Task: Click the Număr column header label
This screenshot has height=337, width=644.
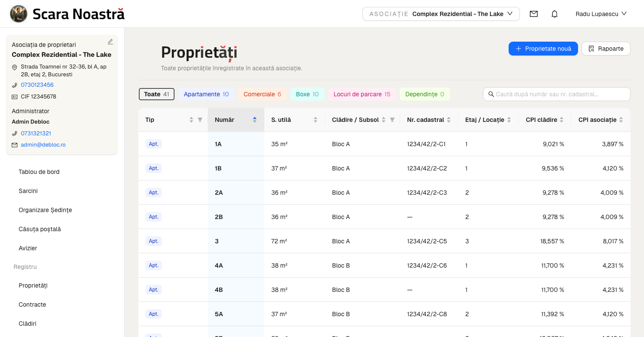Action: tap(224, 120)
